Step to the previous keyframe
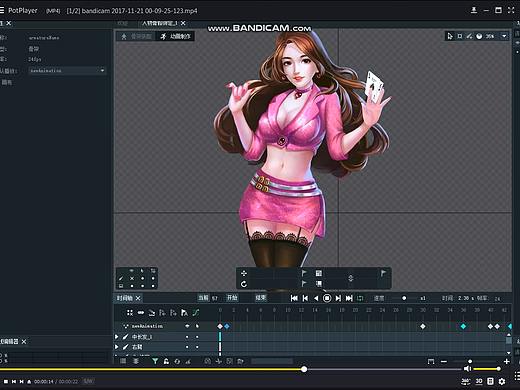 pyautogui.click(x=305, y=298)
